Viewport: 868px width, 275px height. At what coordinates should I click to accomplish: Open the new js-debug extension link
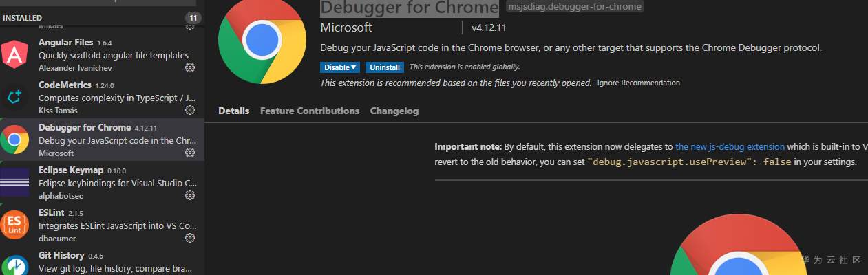(730, 146)
